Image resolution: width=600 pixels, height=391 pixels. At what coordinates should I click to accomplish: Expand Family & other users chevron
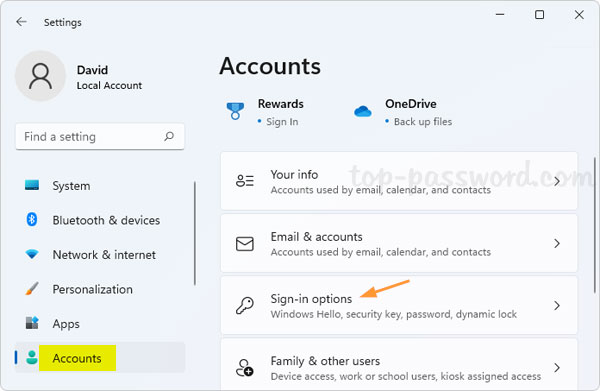(x=557, y=368)
